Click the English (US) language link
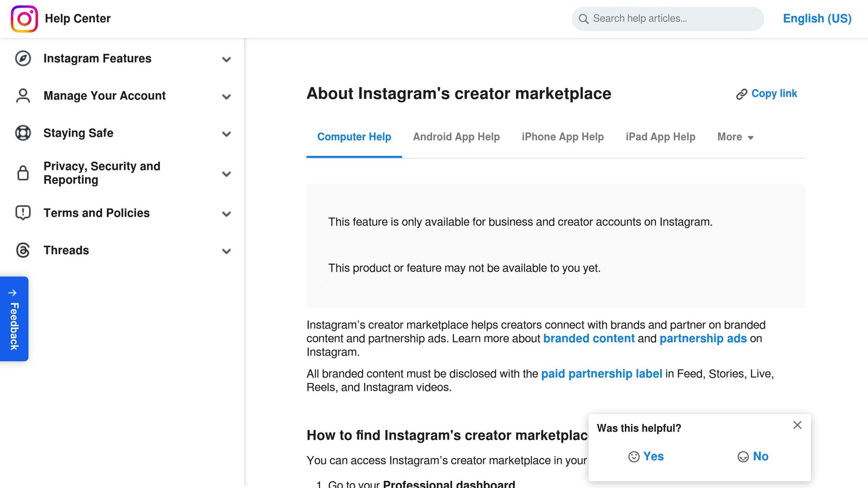Screen dimensions: 868x488 click(x=816, y=19)
